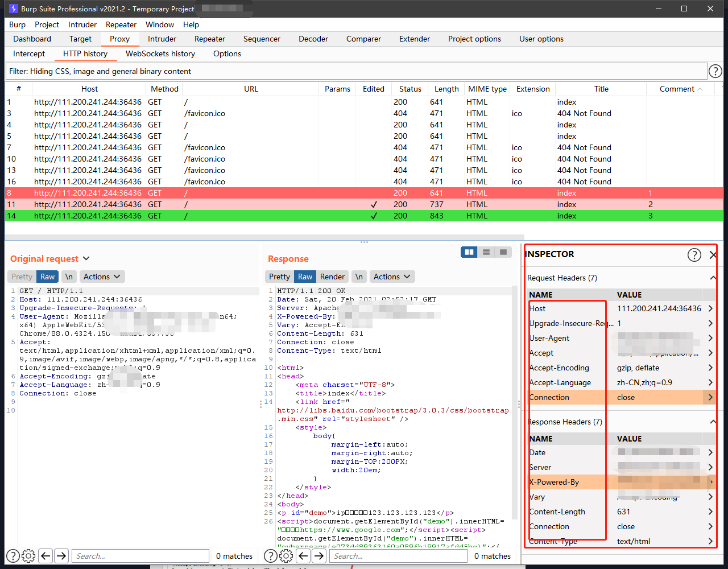Open request search help icon
This screenshot has width=728, height=569.
(13, 556)
